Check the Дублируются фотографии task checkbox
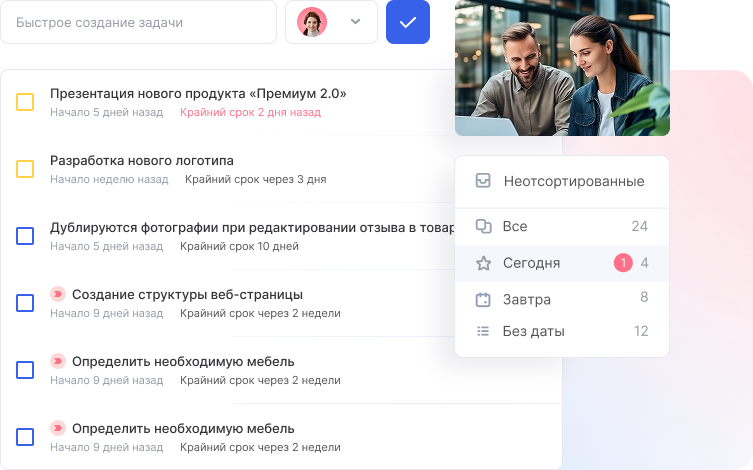The image size is (753, 470). 25,236
